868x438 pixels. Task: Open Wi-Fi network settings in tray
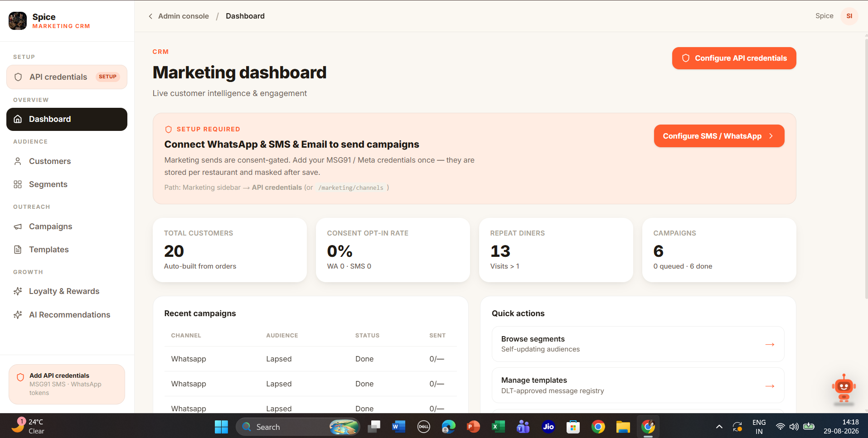(780, 427)
